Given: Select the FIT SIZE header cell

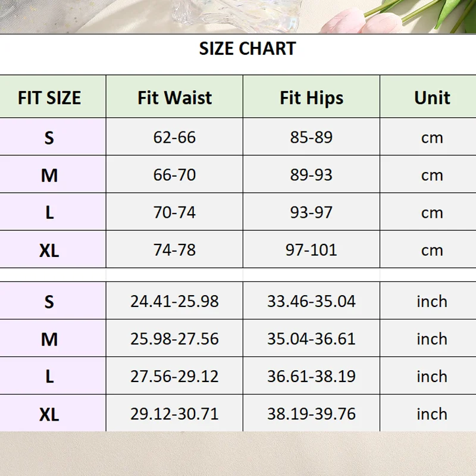Looking at the screenshot, I should coord(49,98).
